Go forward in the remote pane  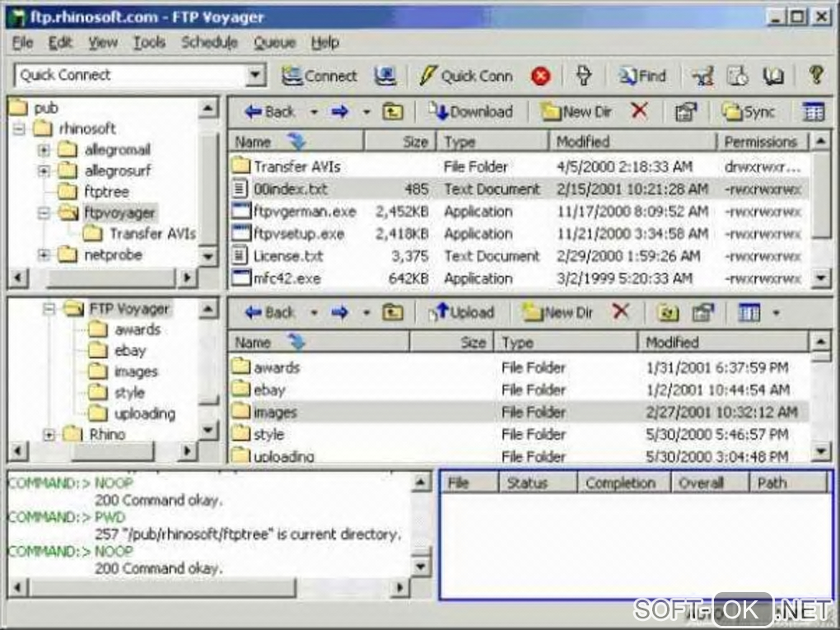point(339,112)
